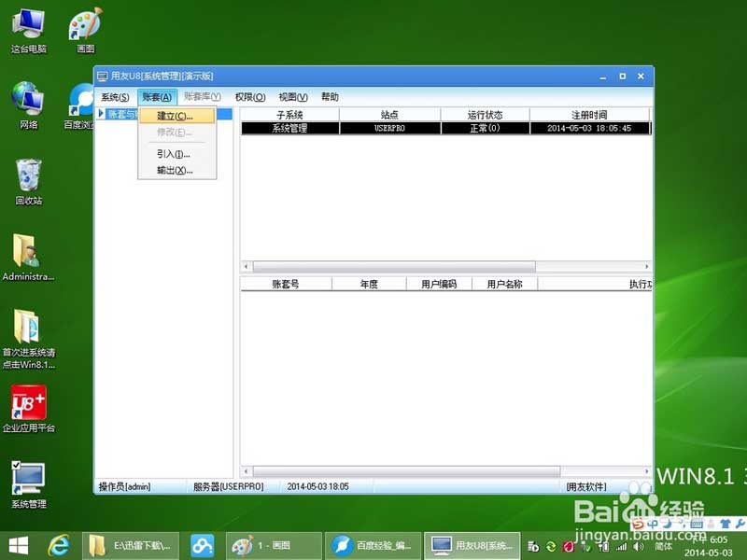Image resolution: width=747 pixels, height=560 pixels.
Task: Click the volume speaker tray icon
Action: point(639,547)
